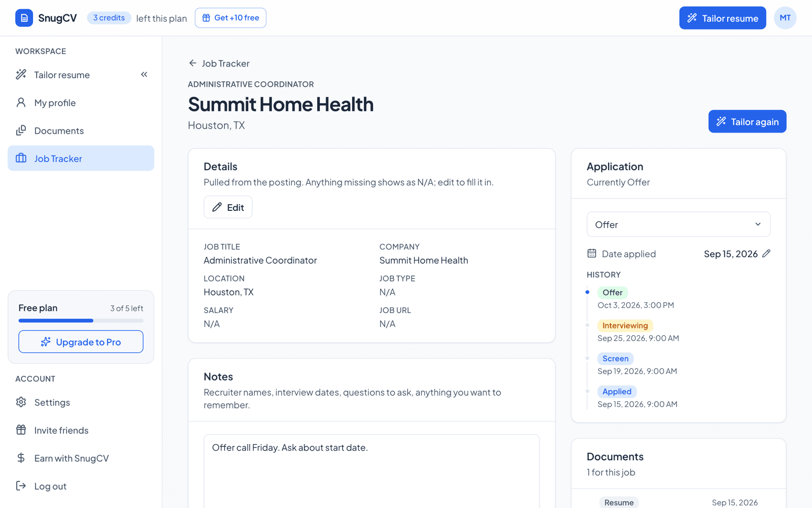The image size is (812, 508).
Task: Click the Get +10 free button
Action: click(x=230, y=18)
